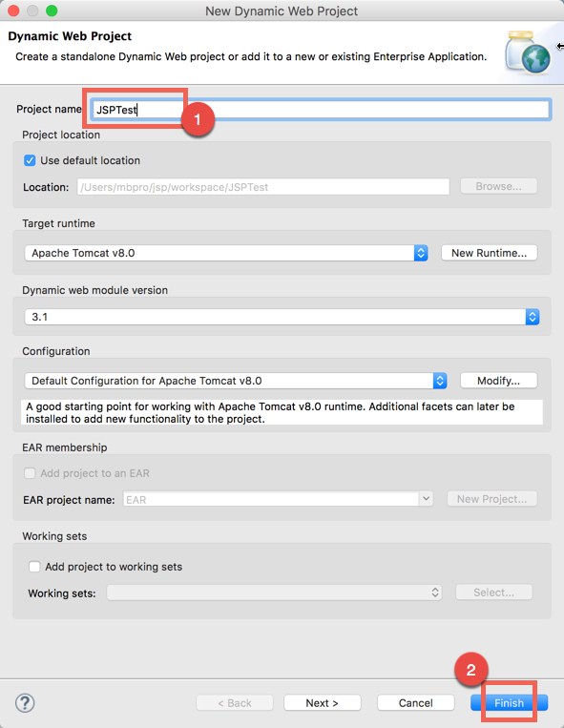
Task: Click the New Dynamic Web Project title
Action: [282, 11]
